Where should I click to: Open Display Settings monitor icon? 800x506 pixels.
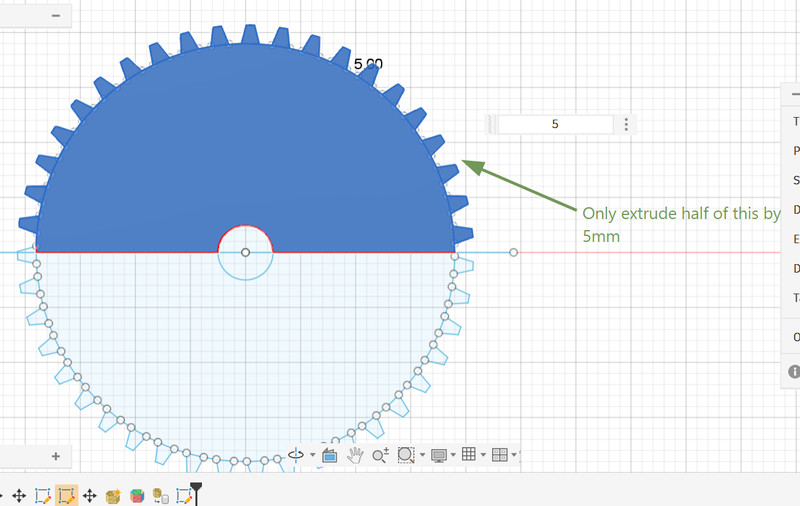click(x=439, y=455)
